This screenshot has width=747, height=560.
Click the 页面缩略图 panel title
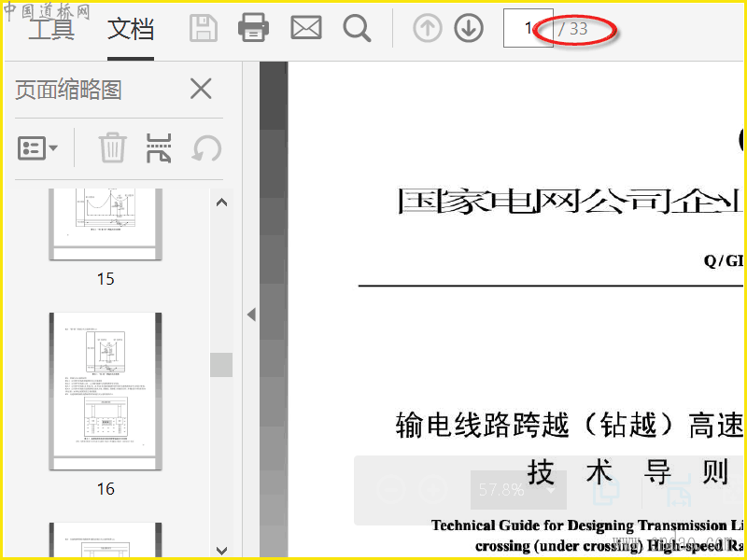point(68,90)
